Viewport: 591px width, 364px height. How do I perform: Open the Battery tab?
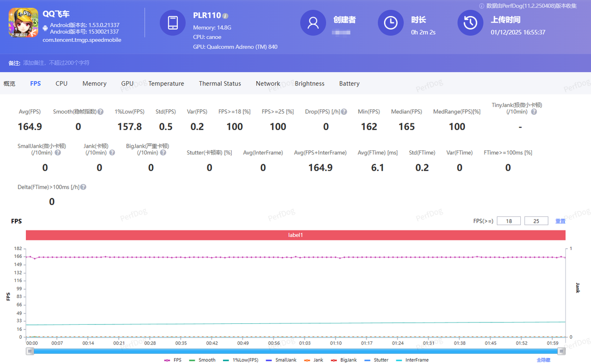350,84
